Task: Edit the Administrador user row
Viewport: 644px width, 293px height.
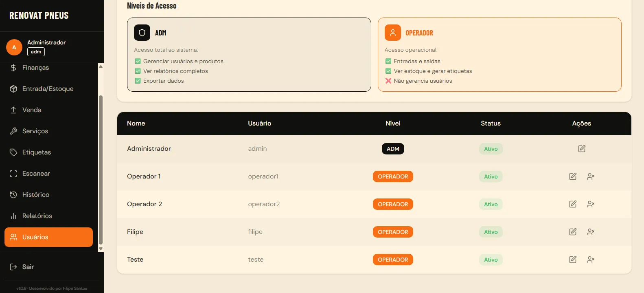Action: point(582,149)
